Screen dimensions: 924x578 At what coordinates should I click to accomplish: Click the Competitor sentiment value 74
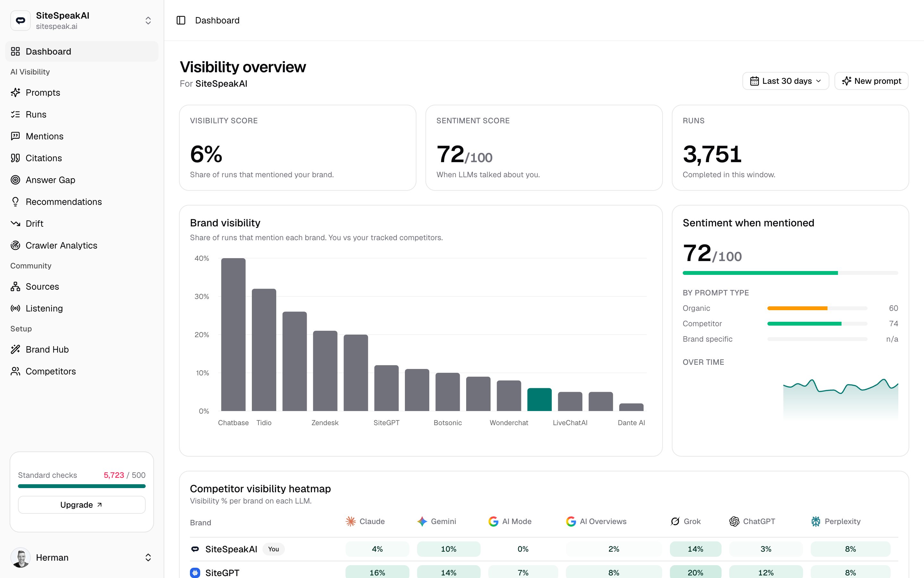pos(894,323)
